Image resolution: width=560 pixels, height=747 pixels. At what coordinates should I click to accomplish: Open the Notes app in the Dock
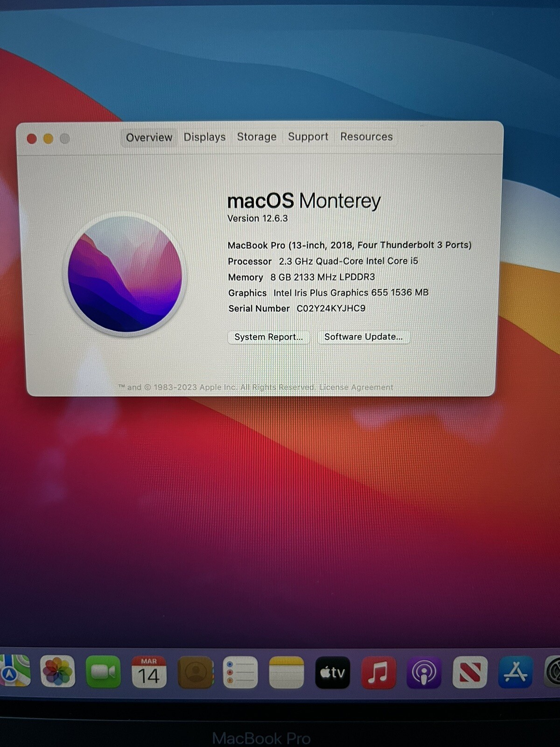pos(286,671)
